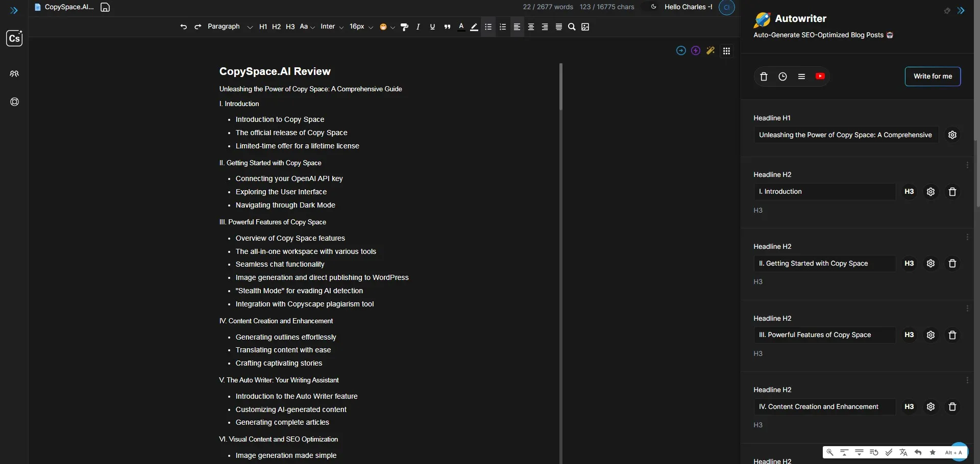980x464 pixels.
Task: Delete the II. Getting Started headline
Action: click(952, 264)
